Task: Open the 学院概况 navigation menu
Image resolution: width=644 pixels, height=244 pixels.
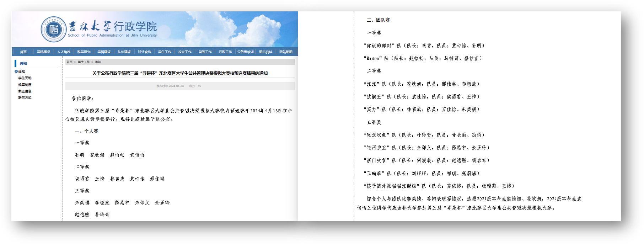Action: tap(43, 52)
